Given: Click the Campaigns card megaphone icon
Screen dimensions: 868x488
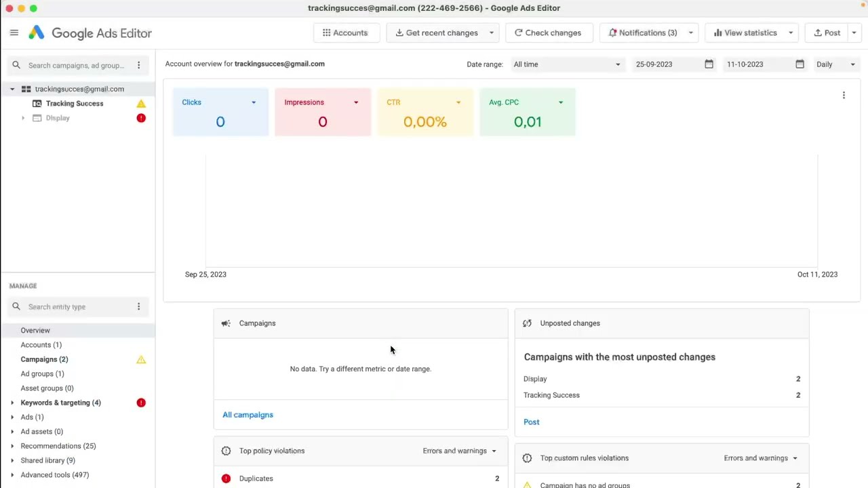Looking at the screenshot, I should point(226,323).
